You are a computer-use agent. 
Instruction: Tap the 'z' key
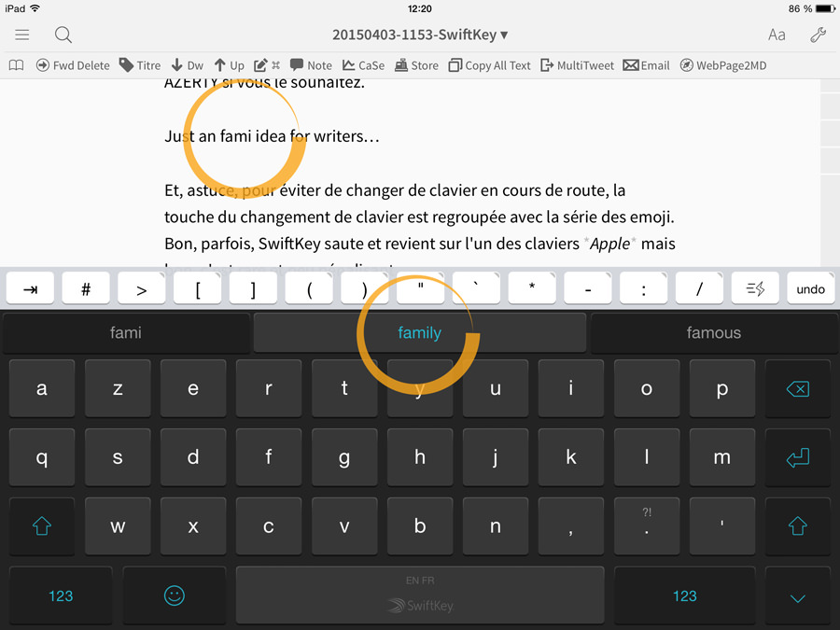[x=118, y=388]
